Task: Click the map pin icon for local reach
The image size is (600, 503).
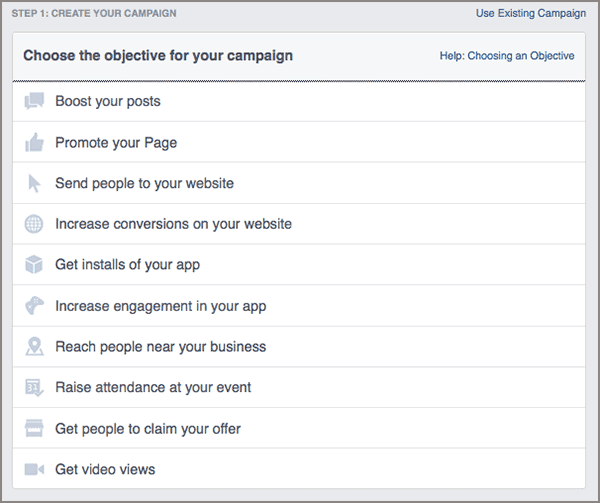Action: click(34, 347)
